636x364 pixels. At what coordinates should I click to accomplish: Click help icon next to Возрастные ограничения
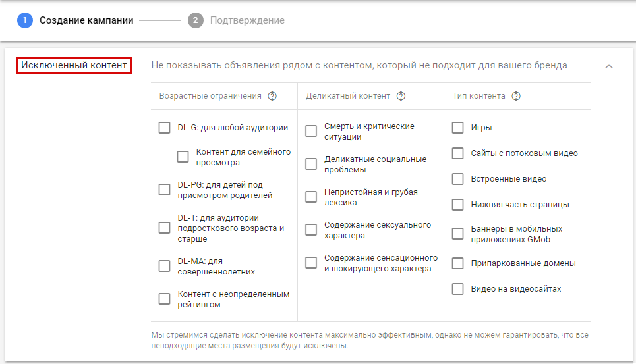pos(272,96)
